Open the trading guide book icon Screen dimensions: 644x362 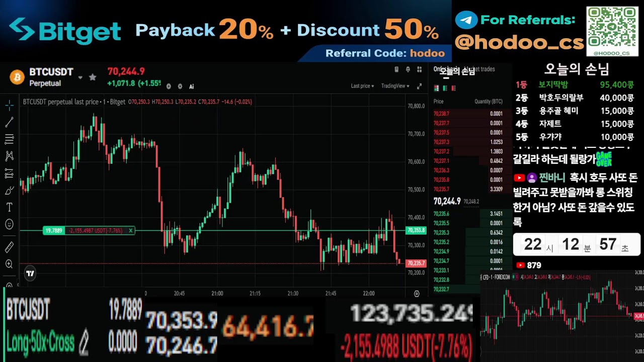click(x=396, y=69)
